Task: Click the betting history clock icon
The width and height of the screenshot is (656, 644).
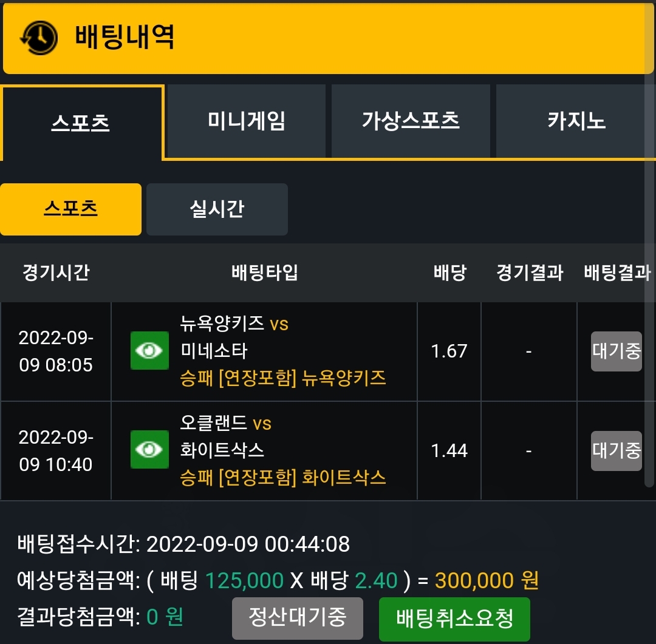Action: coord(39,38)
